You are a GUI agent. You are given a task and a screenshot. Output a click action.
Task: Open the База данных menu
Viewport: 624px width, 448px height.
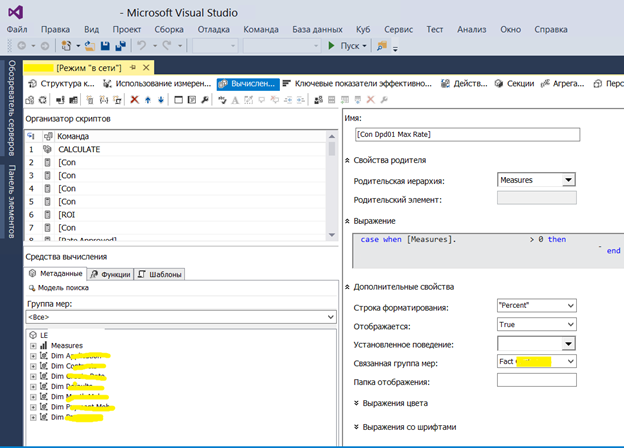317,29
